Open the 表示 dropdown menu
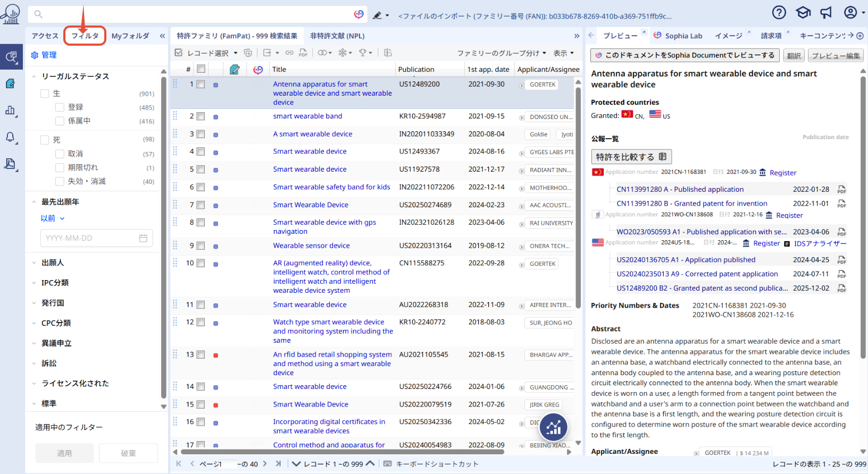The width and height of the screenshot is (868, 474). tap(563, 53)
